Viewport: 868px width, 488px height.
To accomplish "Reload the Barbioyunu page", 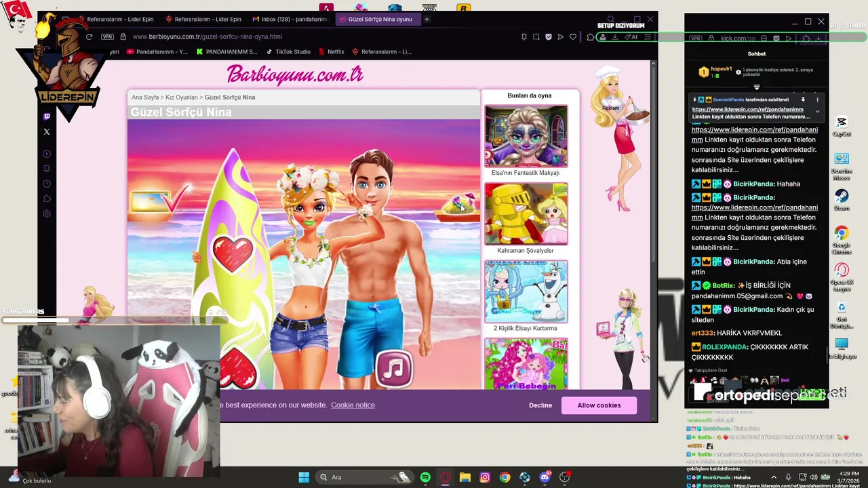I will (89, 37).
